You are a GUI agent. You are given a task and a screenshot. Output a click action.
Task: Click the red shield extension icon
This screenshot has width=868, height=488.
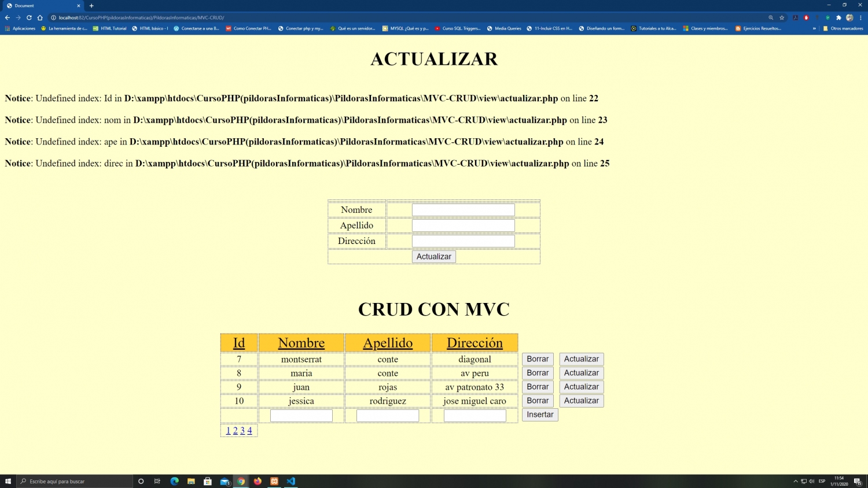(x=806, y=17)
